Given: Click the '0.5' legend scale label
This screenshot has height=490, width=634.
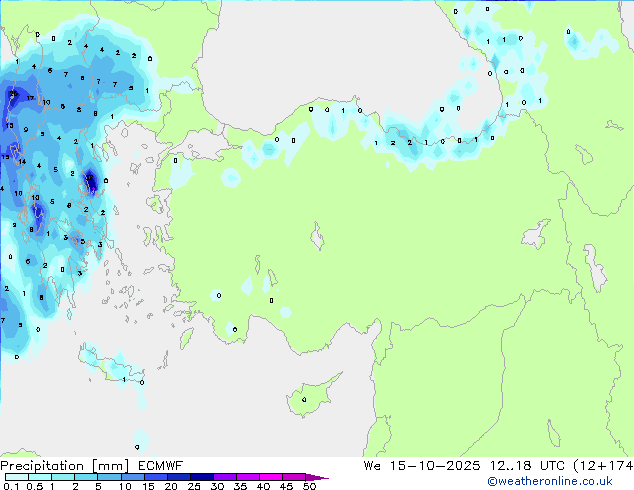Looking at the screenshot, I should pos(35,486).
